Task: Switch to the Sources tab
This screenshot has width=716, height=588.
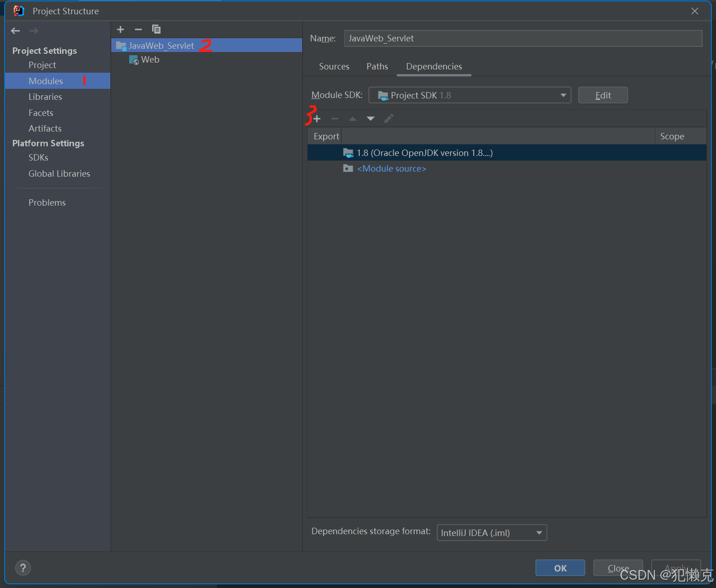Action: click(x=334, y=66)
